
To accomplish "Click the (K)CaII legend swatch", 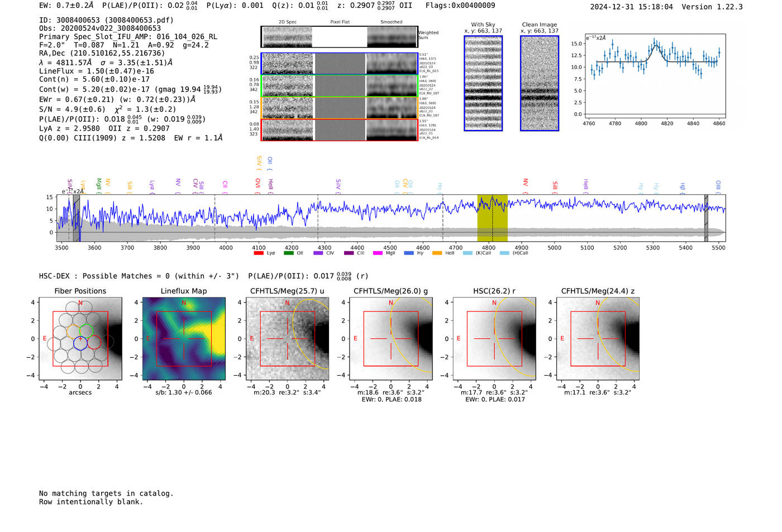I will 468,253.
